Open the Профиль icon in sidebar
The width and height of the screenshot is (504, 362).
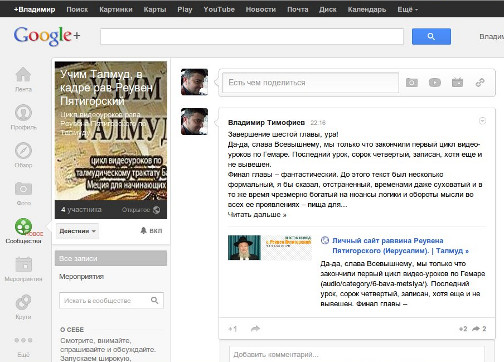23,112
